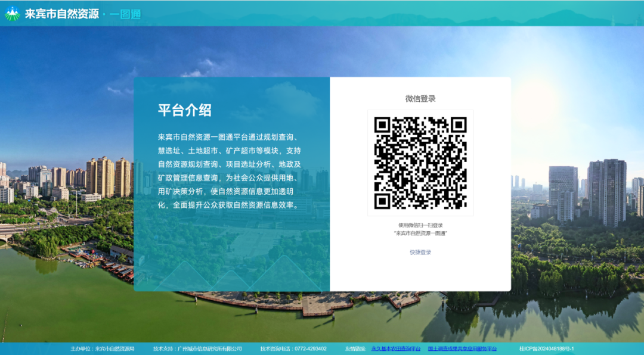
Task: Click the WeChat login QR code
Action: (420, 163)
